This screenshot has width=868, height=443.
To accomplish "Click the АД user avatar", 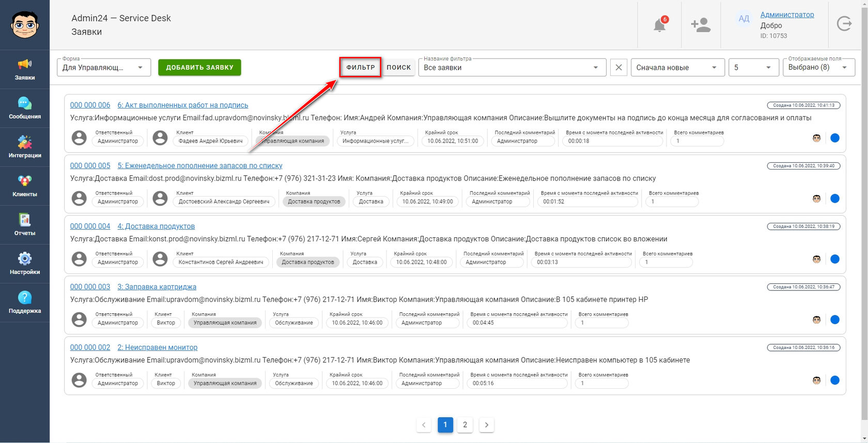I will (x=744, y=19).
